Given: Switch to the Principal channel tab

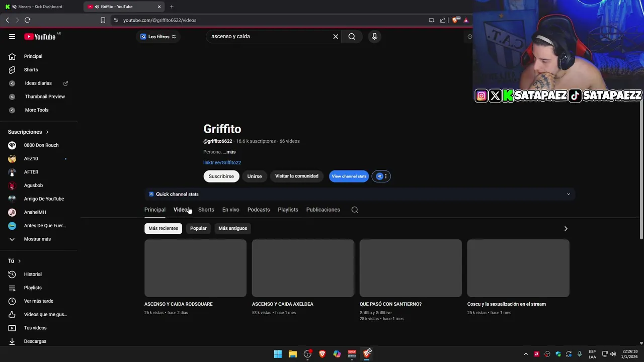Looking at the screenshot, I should click(155, 210).
